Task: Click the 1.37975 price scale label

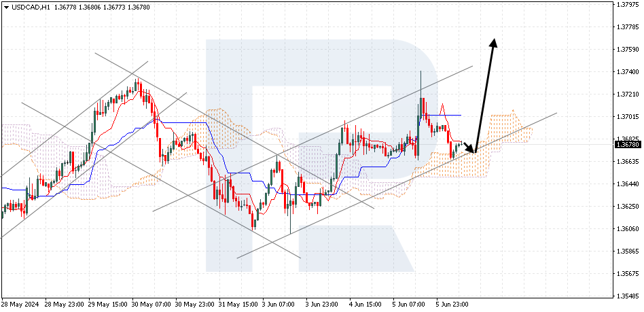Action: click(628, 5)
